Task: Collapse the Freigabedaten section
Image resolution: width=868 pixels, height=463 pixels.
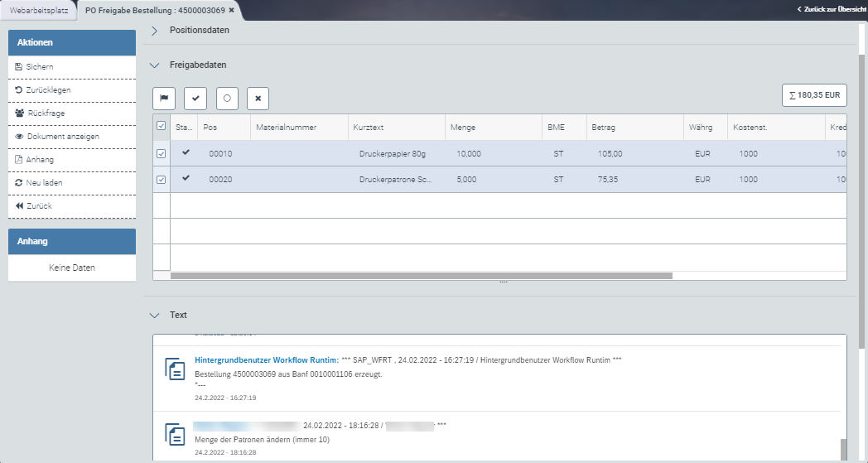Action: (154, 65)
